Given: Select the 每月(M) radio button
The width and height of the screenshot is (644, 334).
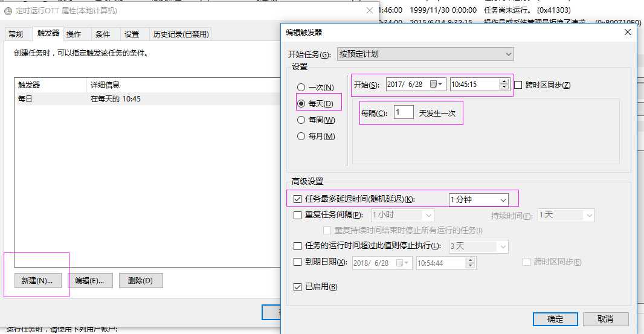Looking at the screenshot, I should pyautogui.click(x=301, y=136).
